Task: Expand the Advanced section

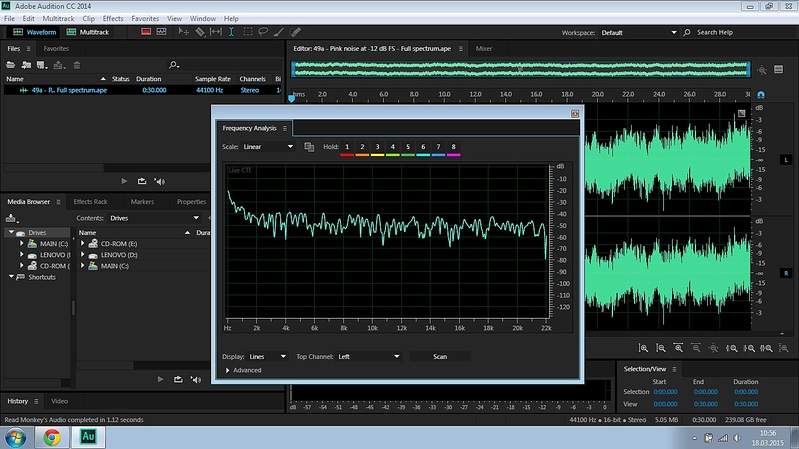Action: (x=227, y=371)
